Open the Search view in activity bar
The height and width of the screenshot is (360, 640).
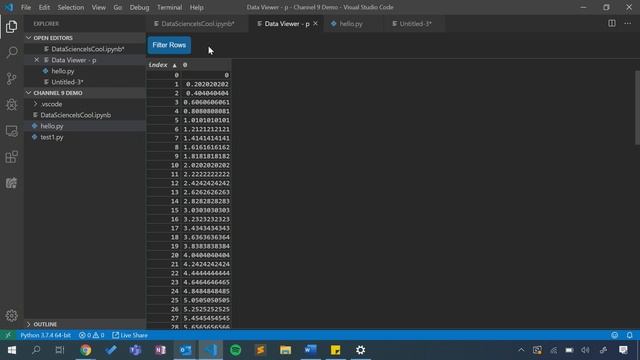(11, 52)
